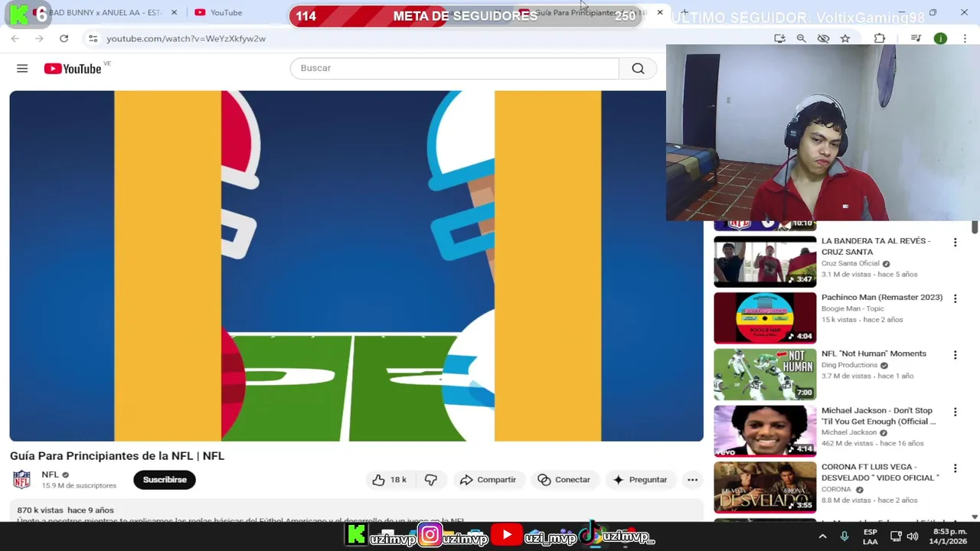Screen dimensions: 980x551
Task: Open the NFL channel name link
Action: (x=51, y=474)
